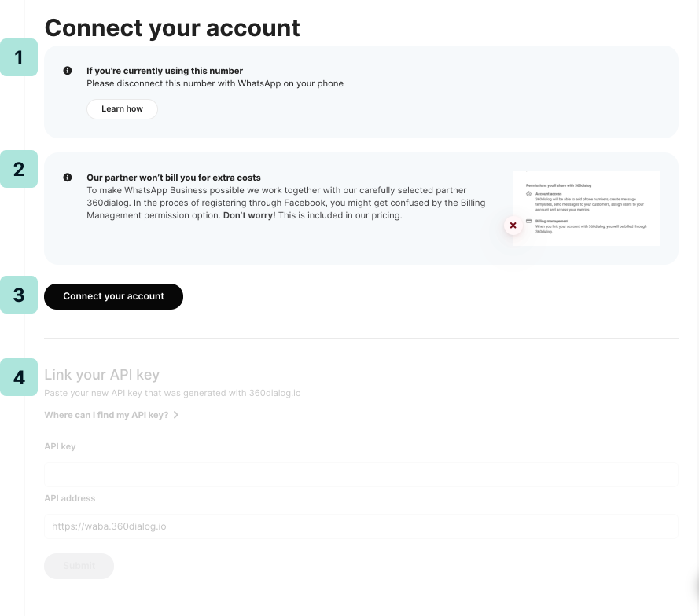Focus the API key input field
Viewport: 699px width, 616px height.
[x=361, y=475]
